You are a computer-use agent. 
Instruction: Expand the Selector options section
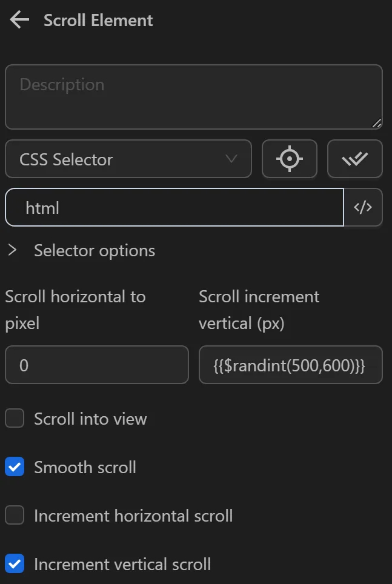pyautogui.click(x=94, y=251)
